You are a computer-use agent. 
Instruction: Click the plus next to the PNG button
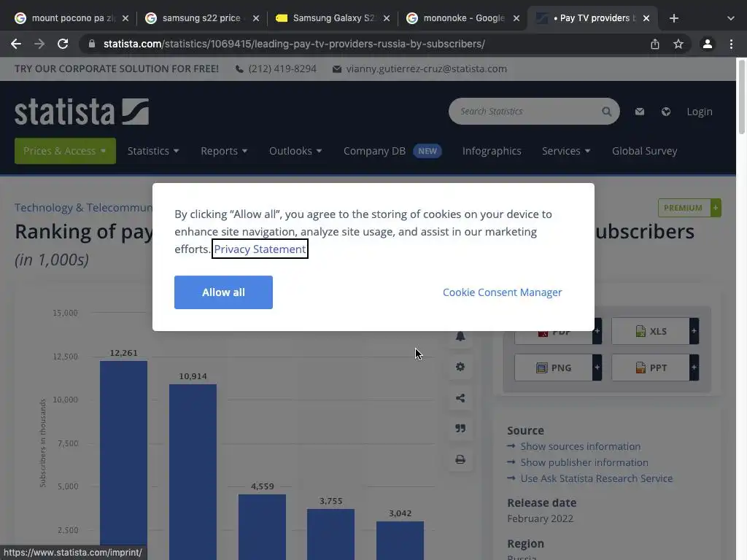coord(597,367)
